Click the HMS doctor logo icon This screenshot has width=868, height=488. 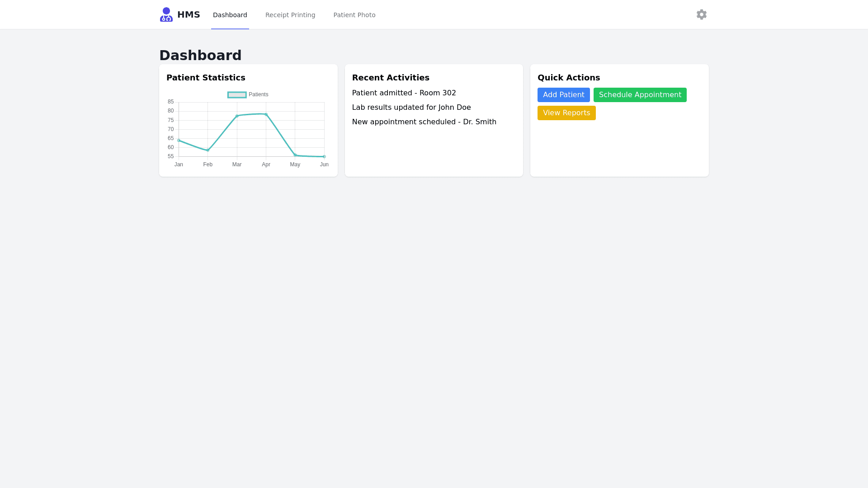(166, 14)
